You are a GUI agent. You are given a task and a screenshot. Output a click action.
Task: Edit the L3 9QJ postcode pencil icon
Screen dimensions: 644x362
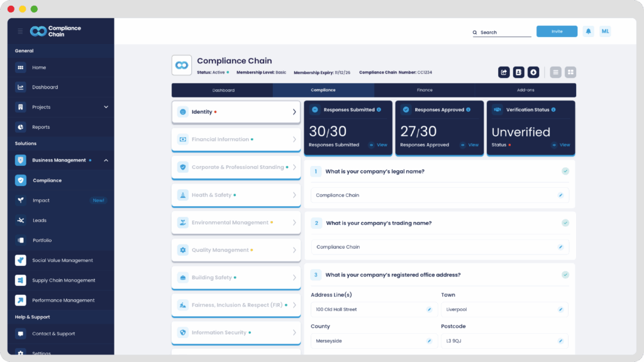point(560,341)
